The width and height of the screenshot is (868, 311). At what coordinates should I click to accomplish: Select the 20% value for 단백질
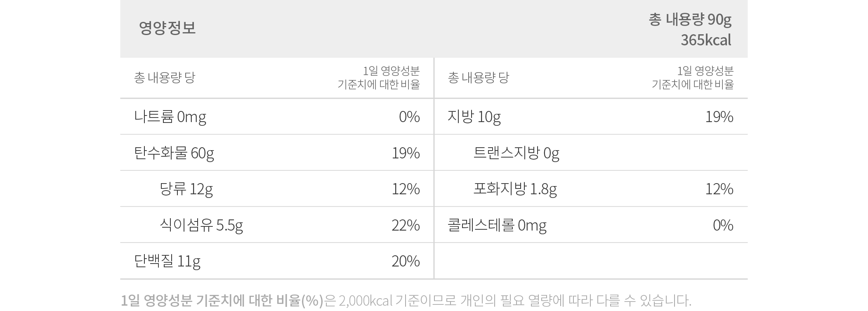[x=406, y=261]
